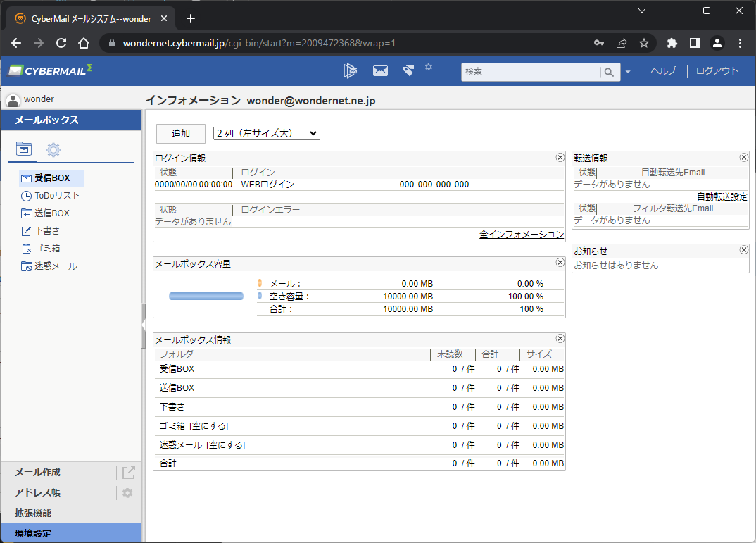Close the お知らせ panel
Viewport: 756px width, 543px height.
[743, 250]
